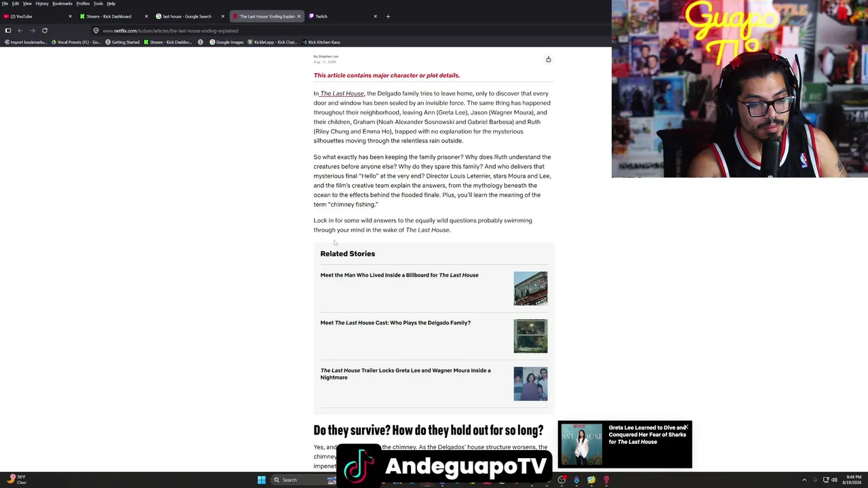Click the site security shield icon
Image resolution: width=868 pixels, height=488 pixels.
click(x=96, y=30)
